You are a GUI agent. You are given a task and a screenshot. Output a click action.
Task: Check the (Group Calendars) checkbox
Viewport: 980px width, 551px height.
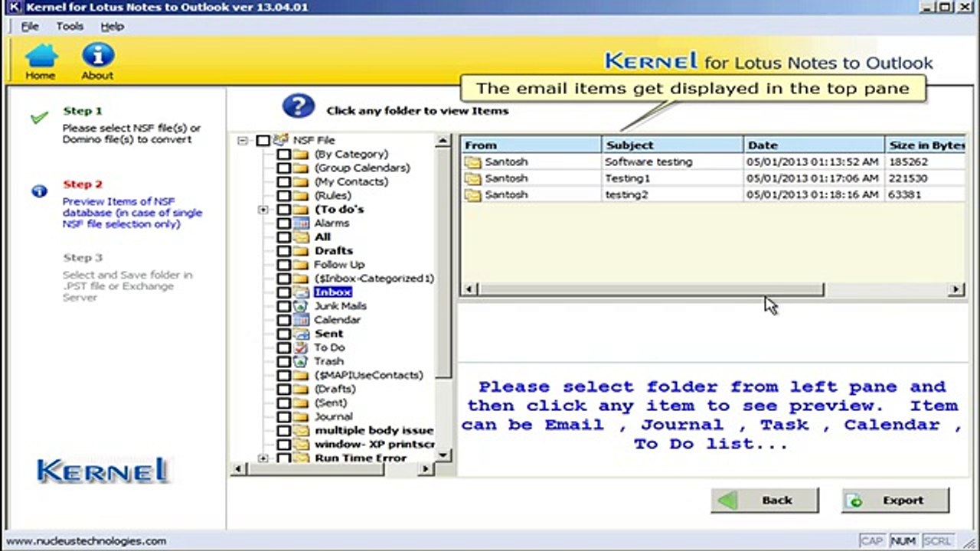click(284, 168)
